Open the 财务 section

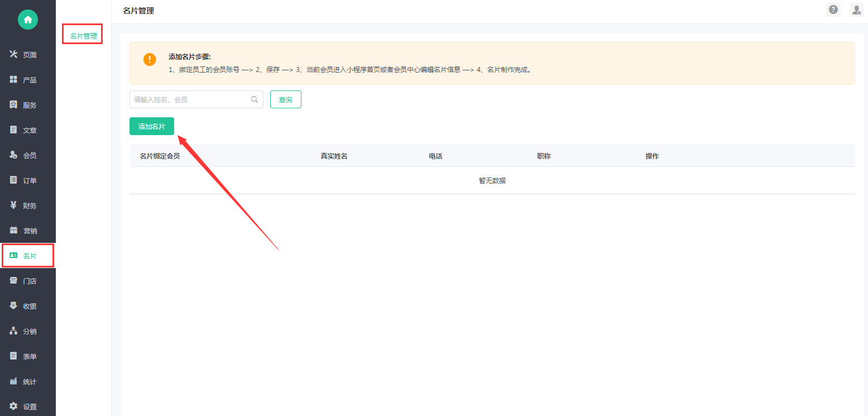(x=28, y=205)
